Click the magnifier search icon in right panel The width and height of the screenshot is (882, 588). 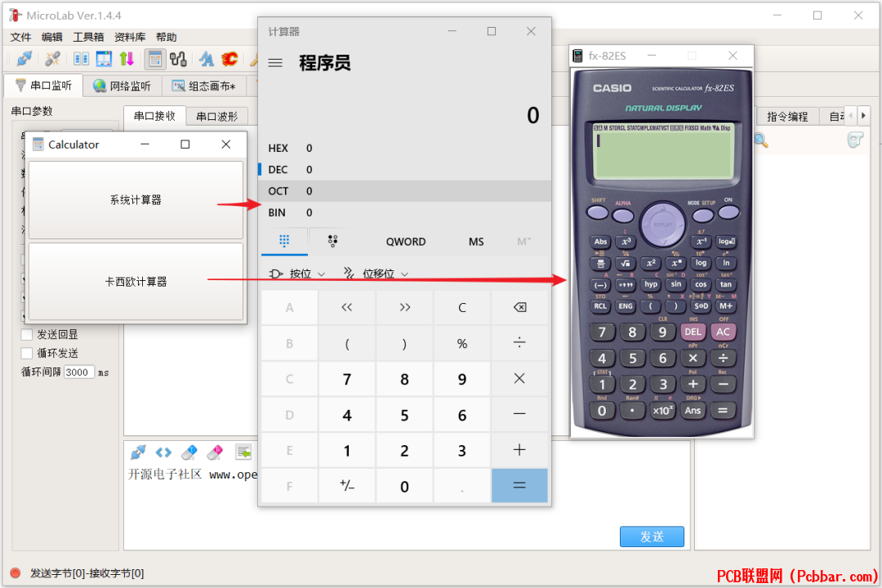click(x=761, y=140)
